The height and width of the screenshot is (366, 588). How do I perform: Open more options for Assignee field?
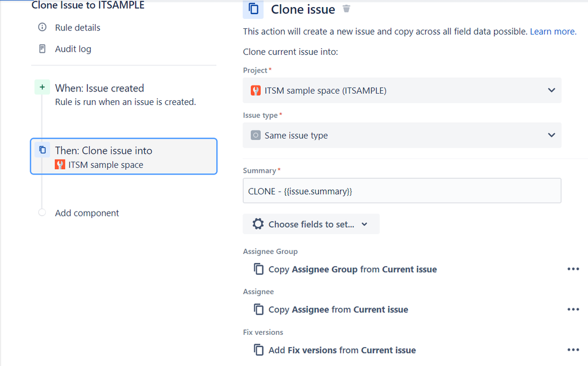[x=573, y=309]
